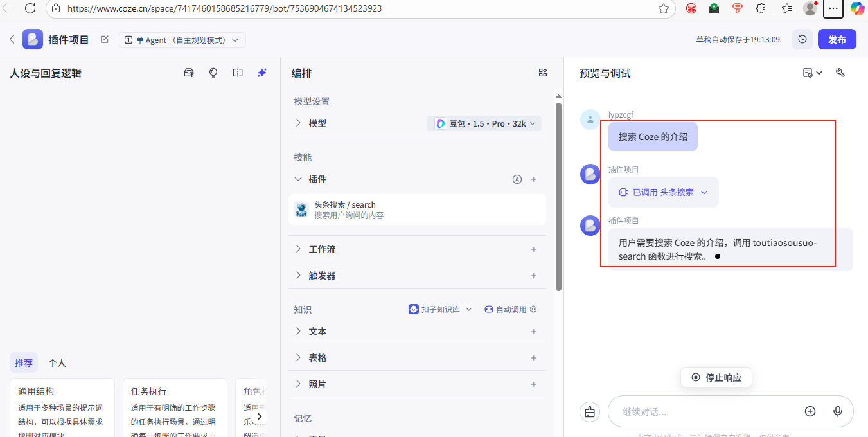The image size is (868, 437).
Task: Click the grid layout icon beside 编排
Action: (543, 73)
